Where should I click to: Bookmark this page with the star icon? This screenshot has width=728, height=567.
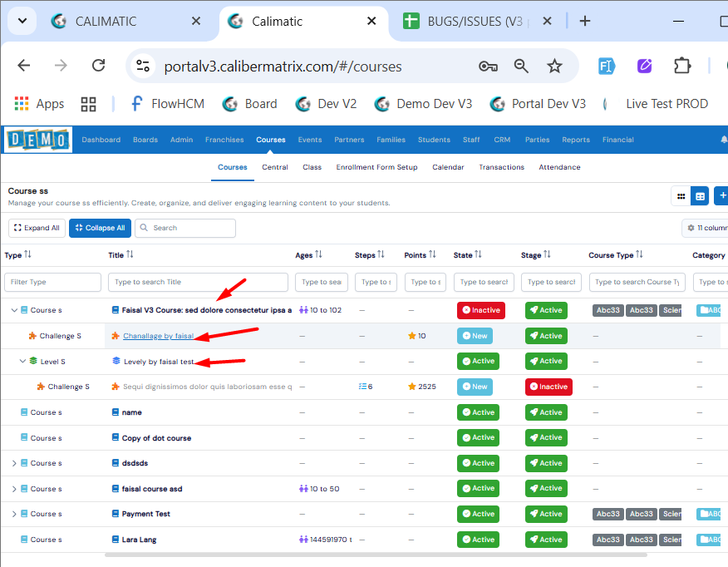(x=554, y=67)
